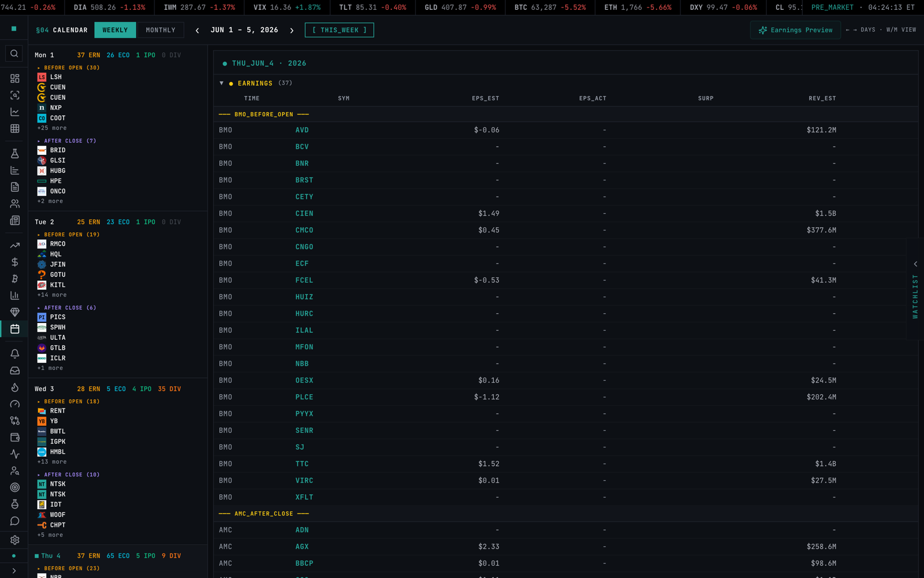Switch to the WEEKLY calendar view
The height and width of the screenshot is (578, 924).
(x=115, y=30)
